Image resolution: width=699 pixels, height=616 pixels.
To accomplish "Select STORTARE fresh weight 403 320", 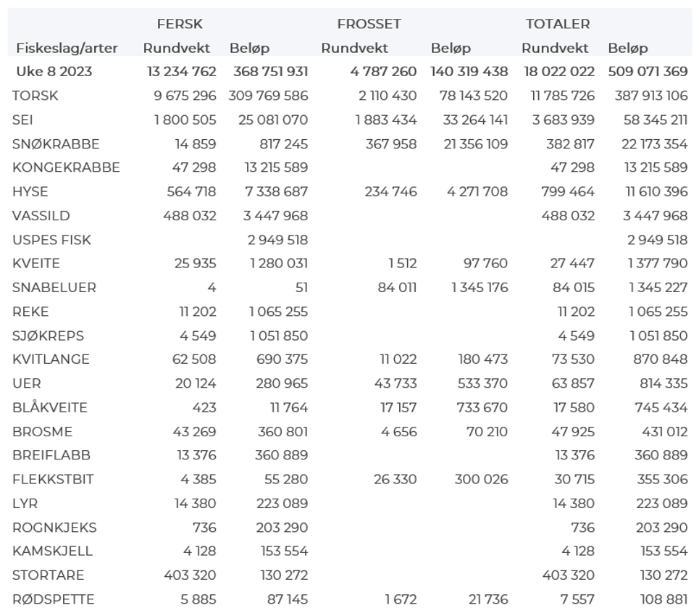I will 190,575.
